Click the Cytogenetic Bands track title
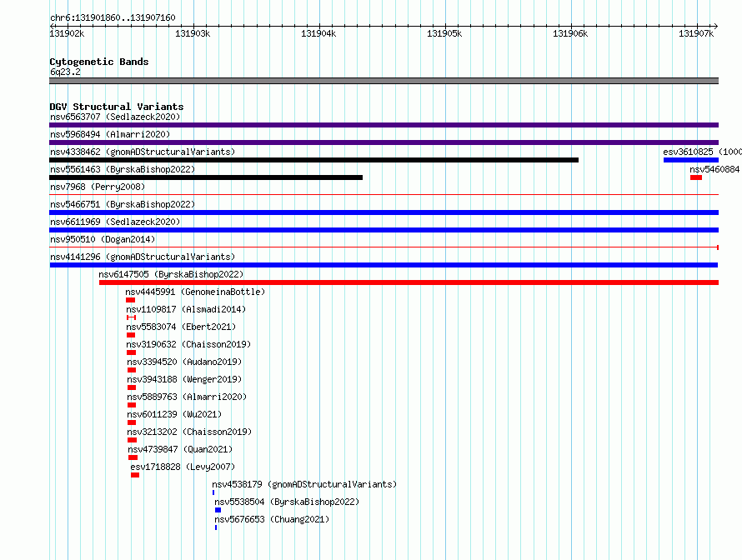Viewport: 742px width, 560px height. [99, 62]
